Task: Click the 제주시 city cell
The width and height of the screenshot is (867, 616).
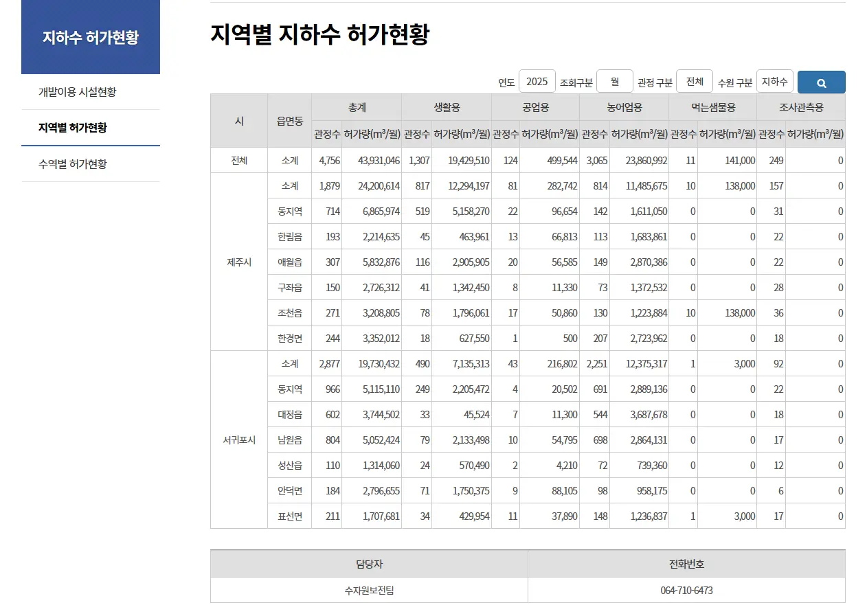Action: pos(239,262)
